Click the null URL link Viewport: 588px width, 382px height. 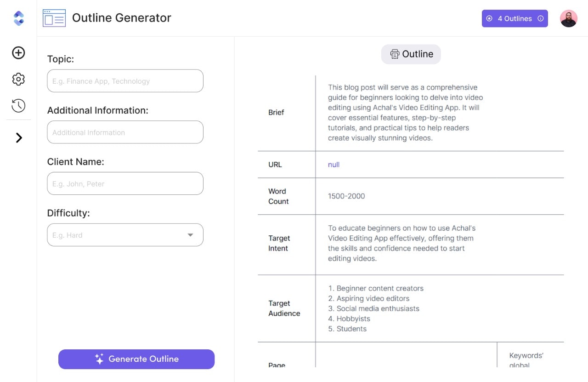point(334,165)
